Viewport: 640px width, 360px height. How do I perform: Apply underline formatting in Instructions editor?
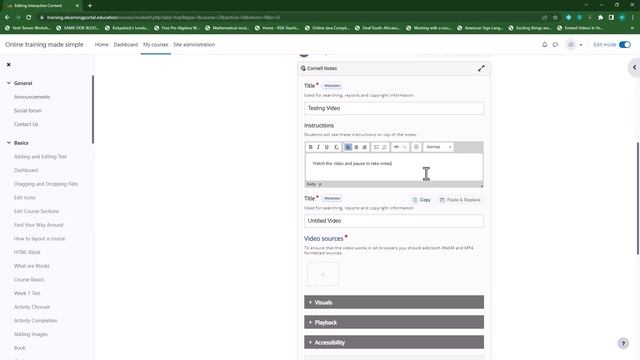pos(327,147)
